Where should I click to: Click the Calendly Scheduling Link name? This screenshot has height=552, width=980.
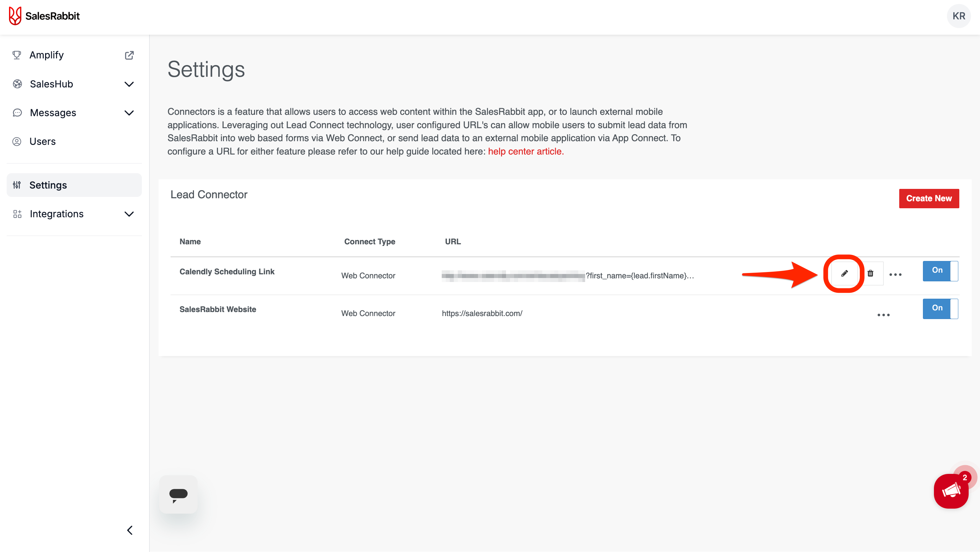227,272
